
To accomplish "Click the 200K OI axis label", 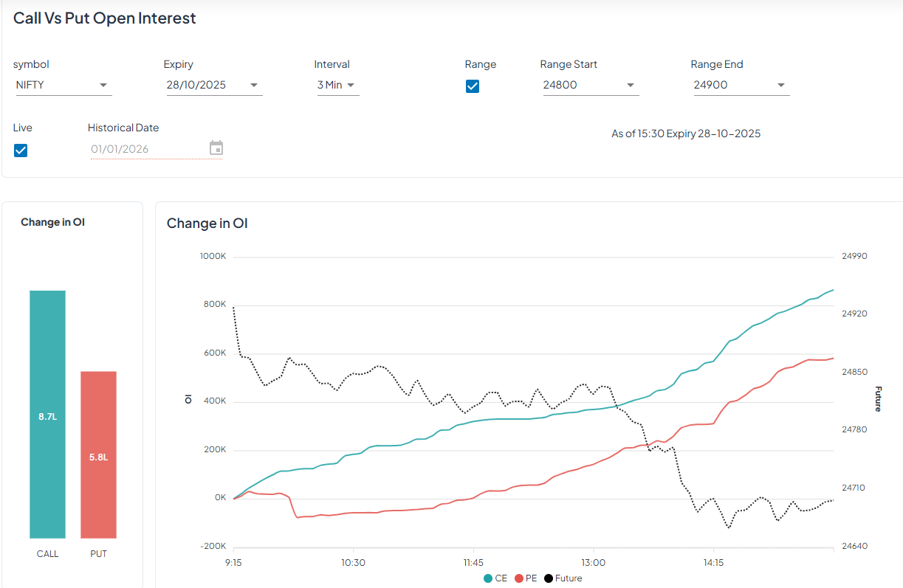I will point(214,450).
